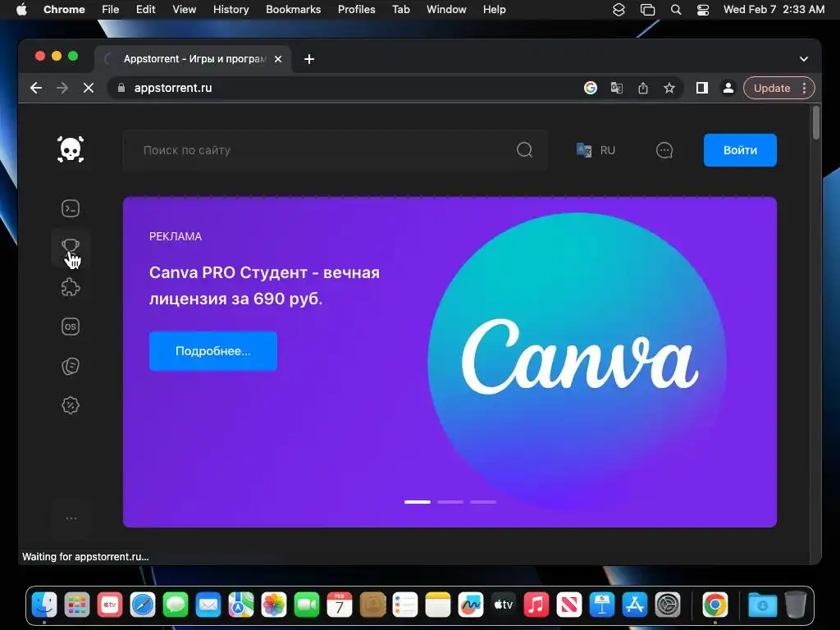Open the File menu
Viewport: 840px width, 630px height.
111,9
